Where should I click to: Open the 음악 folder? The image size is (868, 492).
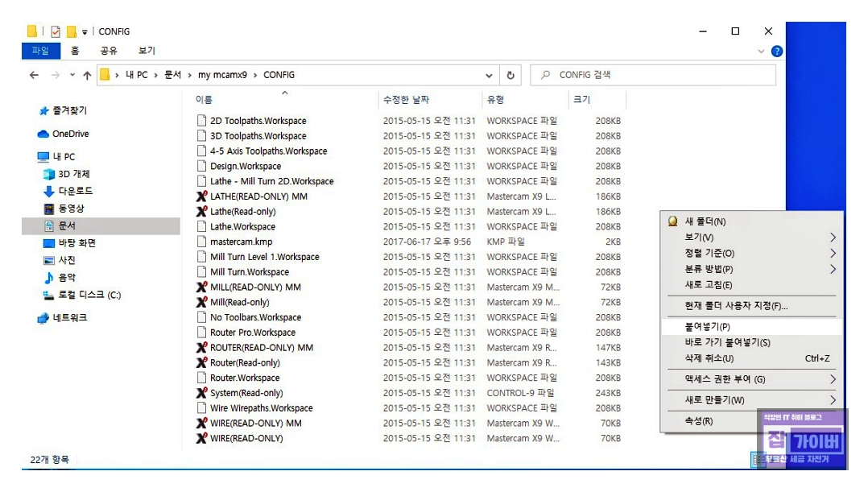pos(60,278)
